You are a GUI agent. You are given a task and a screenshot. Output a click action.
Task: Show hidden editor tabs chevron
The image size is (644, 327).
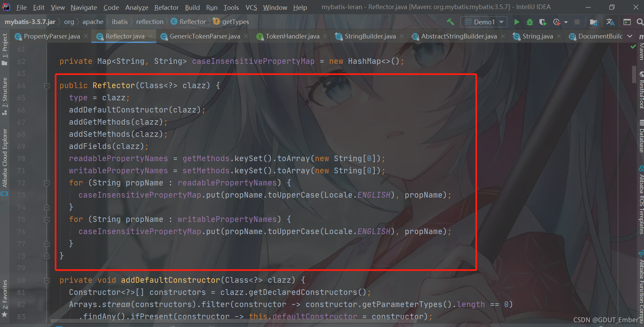tap(630, 36)
